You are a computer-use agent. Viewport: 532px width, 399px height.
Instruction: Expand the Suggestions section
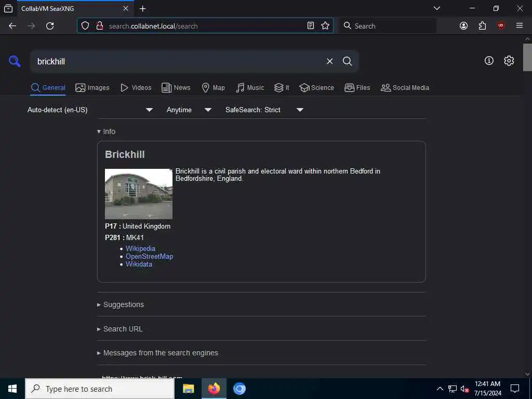(x=121, y=304)
